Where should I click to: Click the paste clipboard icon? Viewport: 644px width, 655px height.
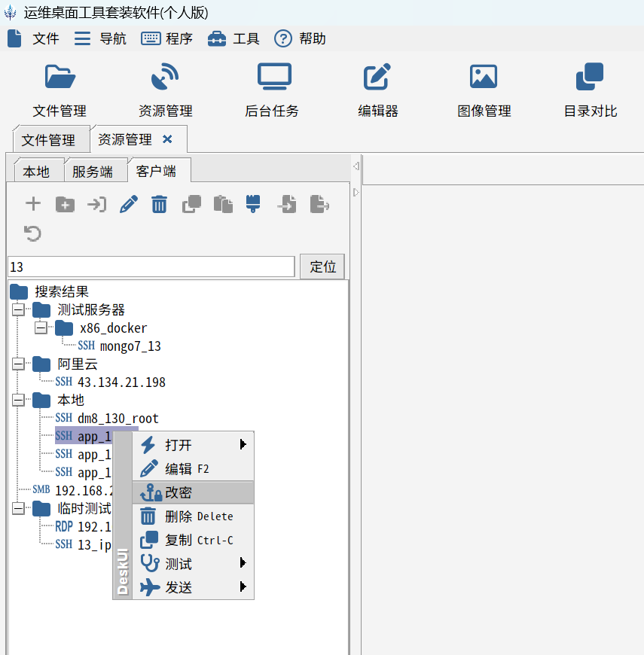coord(223,204)
